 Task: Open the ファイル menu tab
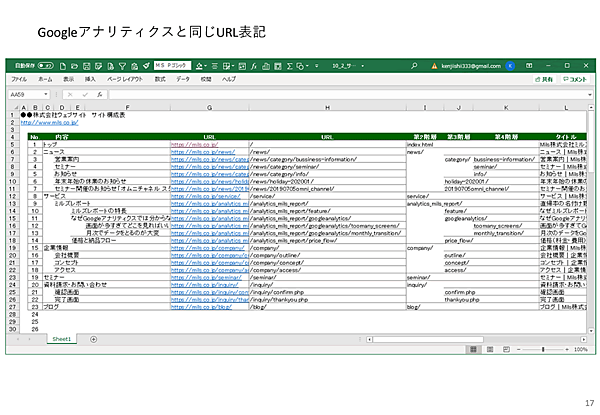pos(19,78)
